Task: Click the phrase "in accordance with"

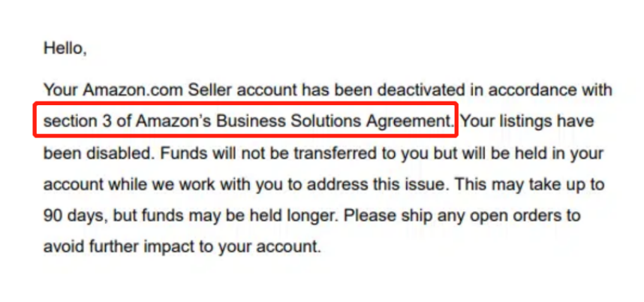Action: pos(551,90)
